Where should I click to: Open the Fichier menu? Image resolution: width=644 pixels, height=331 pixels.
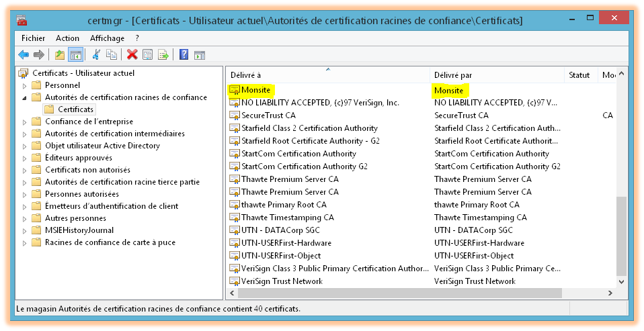pyautogui.click(x=33, y=38)
